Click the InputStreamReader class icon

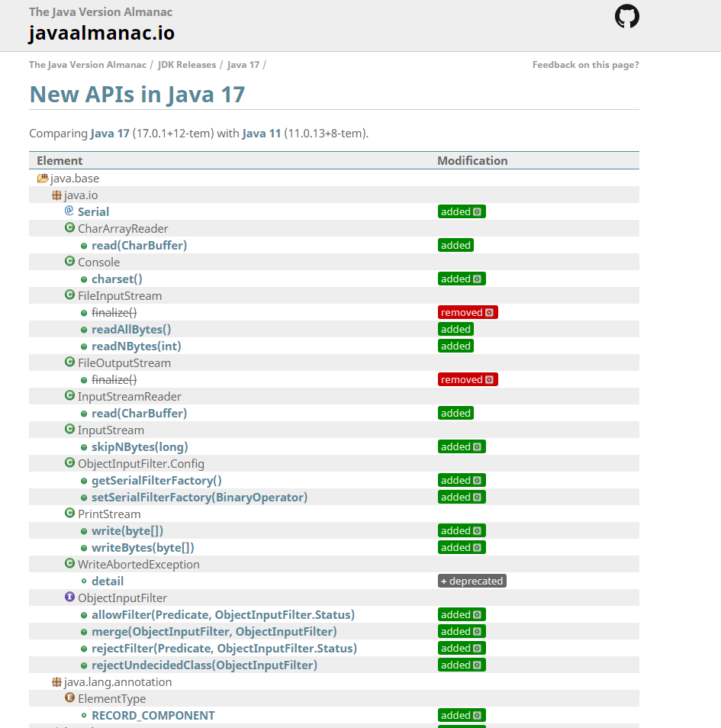tap(69, 395)
